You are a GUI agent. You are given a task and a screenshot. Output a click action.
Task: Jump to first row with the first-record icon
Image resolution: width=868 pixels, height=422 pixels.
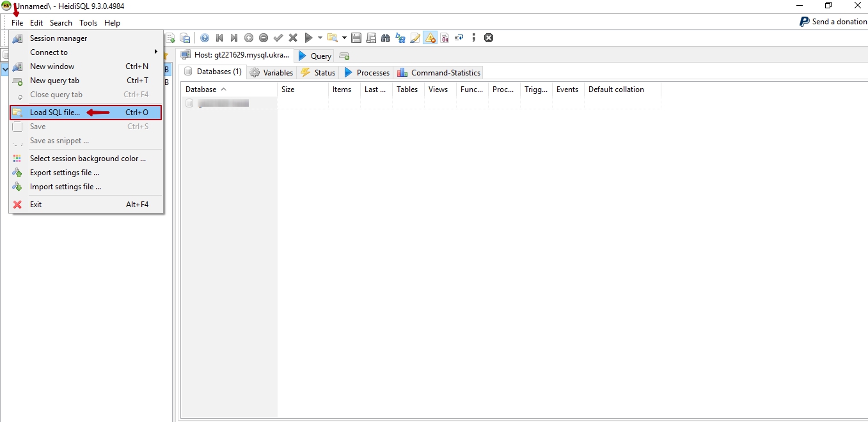[x=219, y=38]
